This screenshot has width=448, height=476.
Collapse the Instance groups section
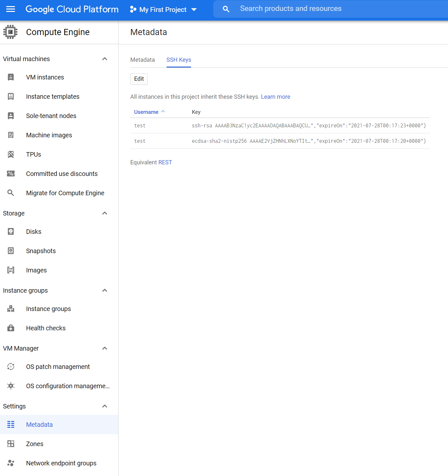pyautogui.click(x=105, y=290)
